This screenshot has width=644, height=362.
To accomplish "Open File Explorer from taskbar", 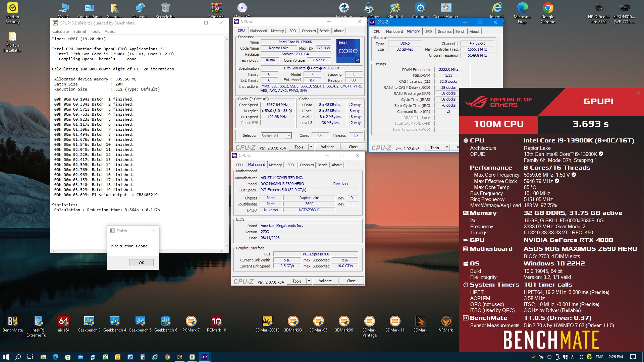I will point(43,357).
